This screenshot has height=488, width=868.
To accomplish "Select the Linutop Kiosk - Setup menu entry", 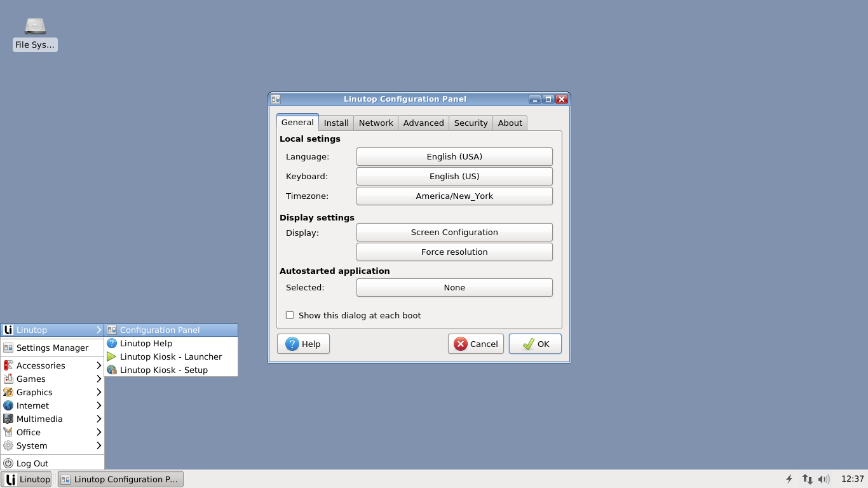I will (172, 370).
